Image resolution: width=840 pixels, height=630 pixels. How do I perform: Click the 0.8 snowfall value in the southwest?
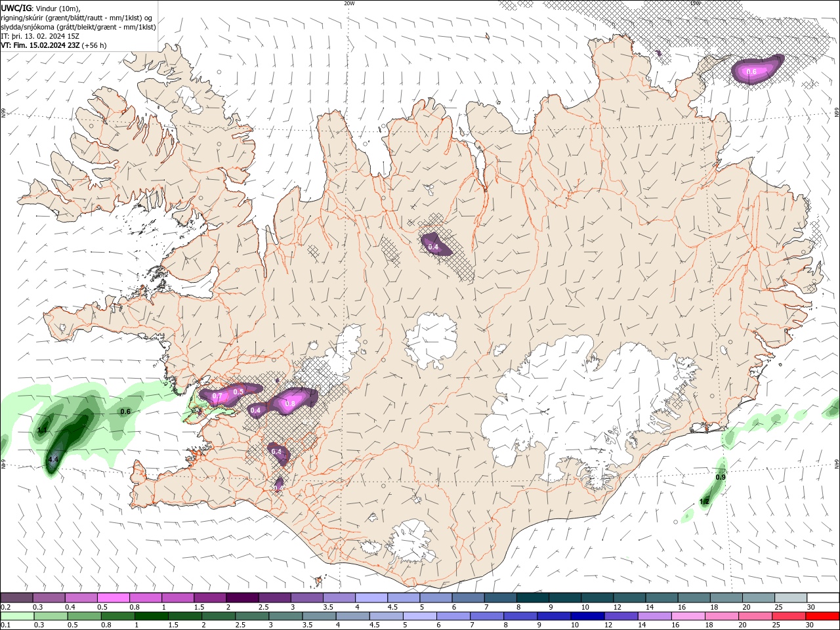290,404
